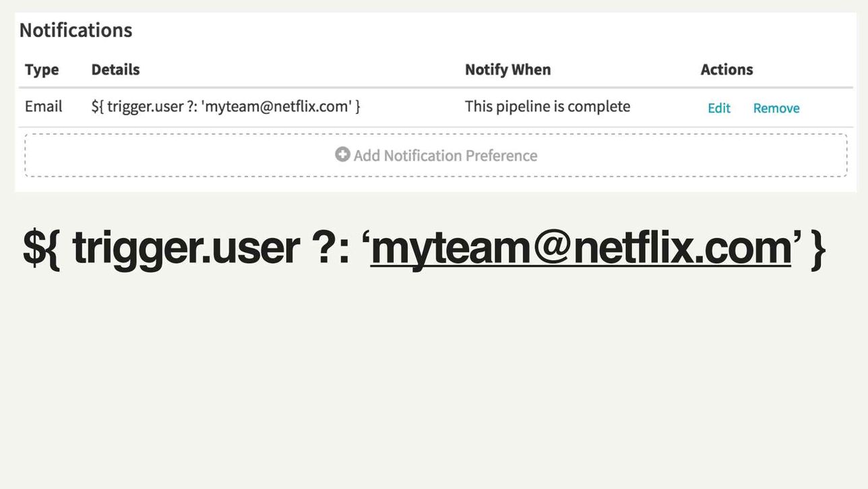
Task: Select the Email type cell
Action: click(44, 107)
